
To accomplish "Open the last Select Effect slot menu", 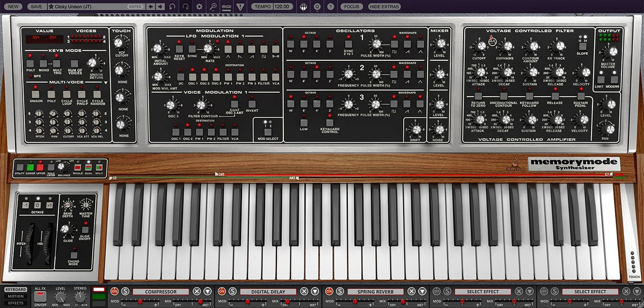I will (590, 291).
